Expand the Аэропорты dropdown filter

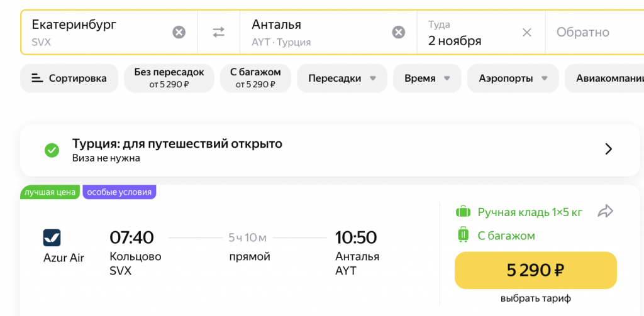click(x=513, y=79)
